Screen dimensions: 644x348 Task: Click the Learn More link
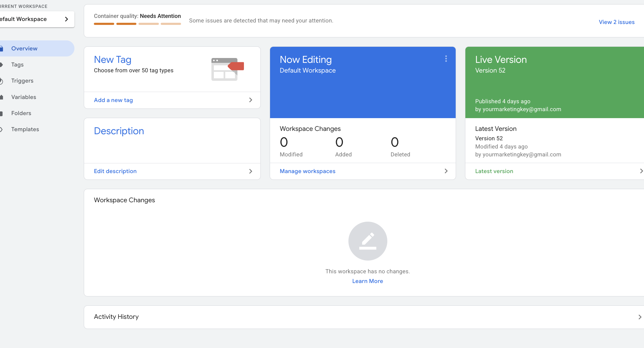point(367,281)
